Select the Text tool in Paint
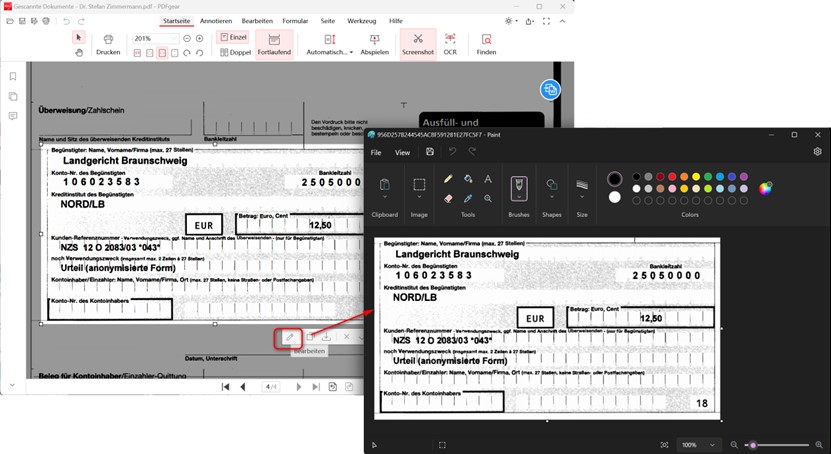 point(488,179)
